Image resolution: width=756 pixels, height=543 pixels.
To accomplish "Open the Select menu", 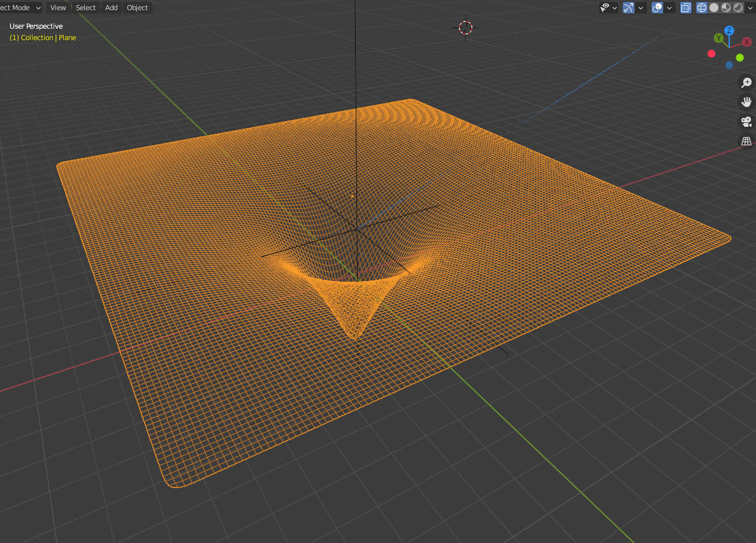I will [x=86, y=8].
